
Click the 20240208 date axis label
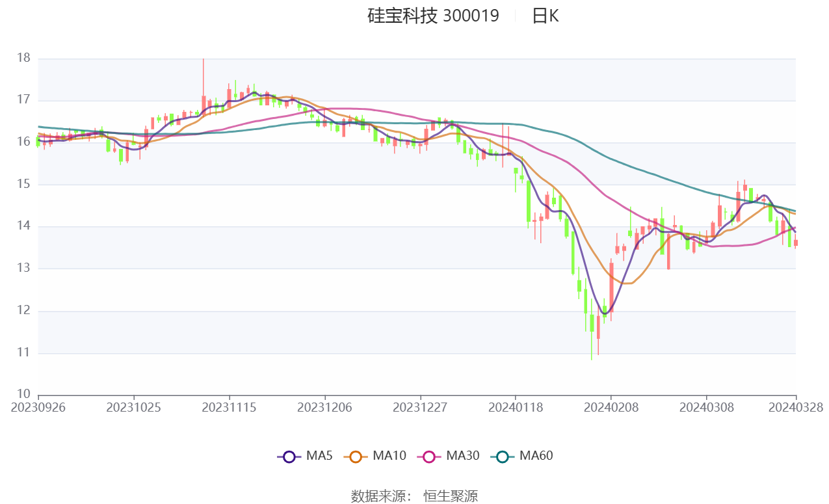[611, 407]
